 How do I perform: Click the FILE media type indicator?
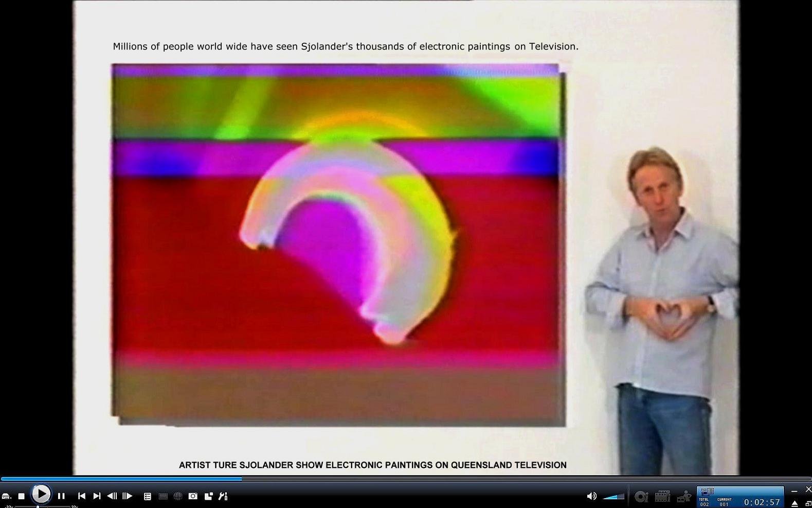click(x=707, y=491)
